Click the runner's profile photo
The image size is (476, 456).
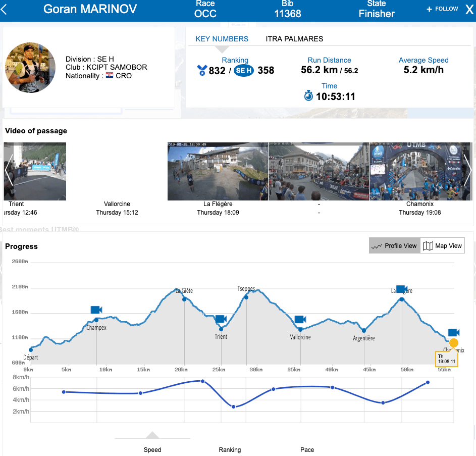coord(30,68)
